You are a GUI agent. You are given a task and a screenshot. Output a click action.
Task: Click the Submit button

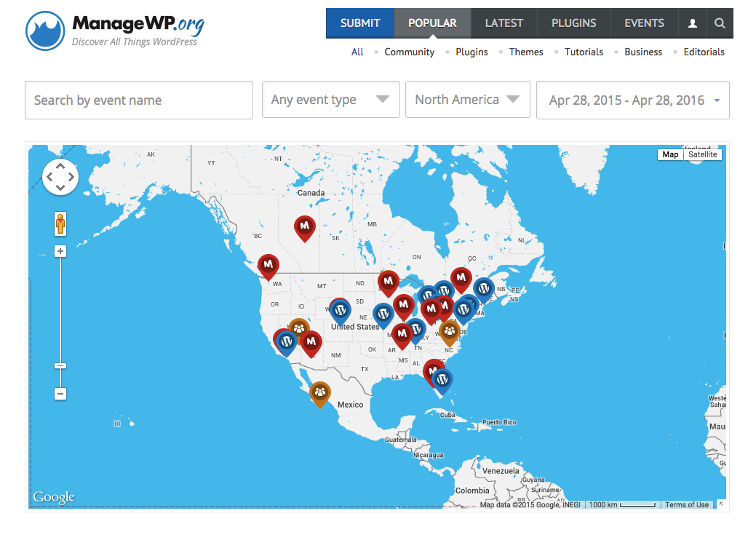click(x=360, y=23)
